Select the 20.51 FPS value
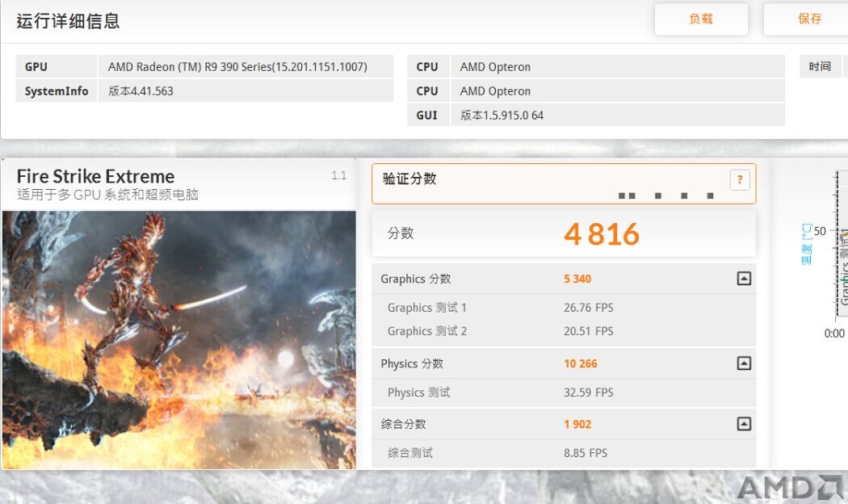Image resolution: width=848 pixels, height=504 pixels. click(x=589, y=331)
